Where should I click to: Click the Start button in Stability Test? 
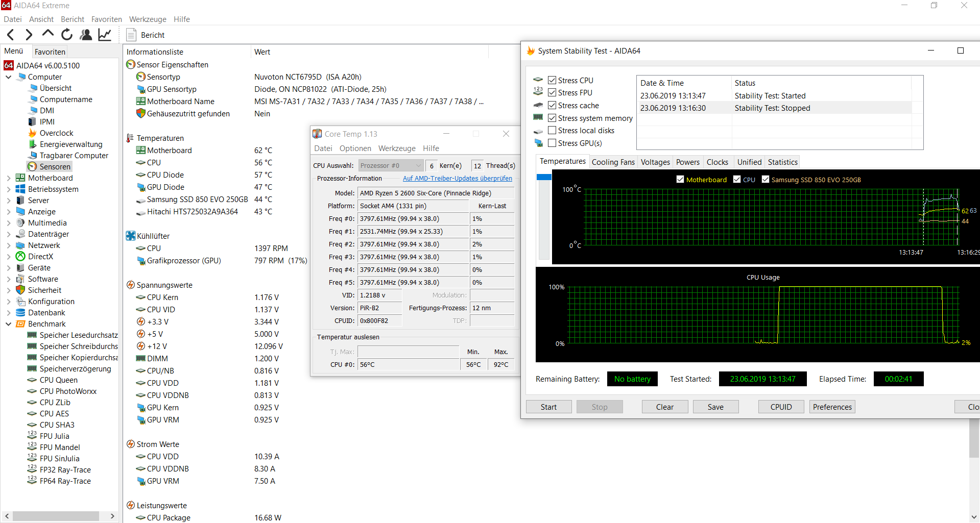click(548, 407)
